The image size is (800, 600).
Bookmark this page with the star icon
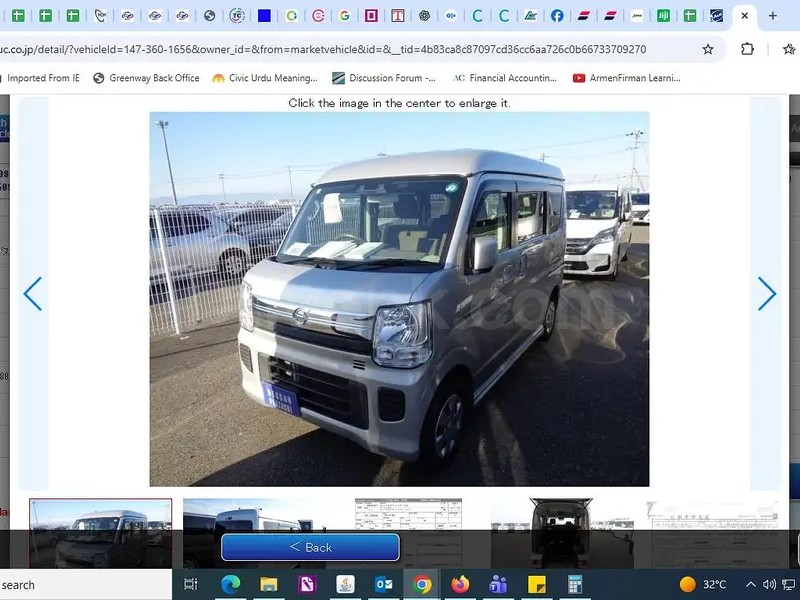pyautogui.click(x=708, y=49)
